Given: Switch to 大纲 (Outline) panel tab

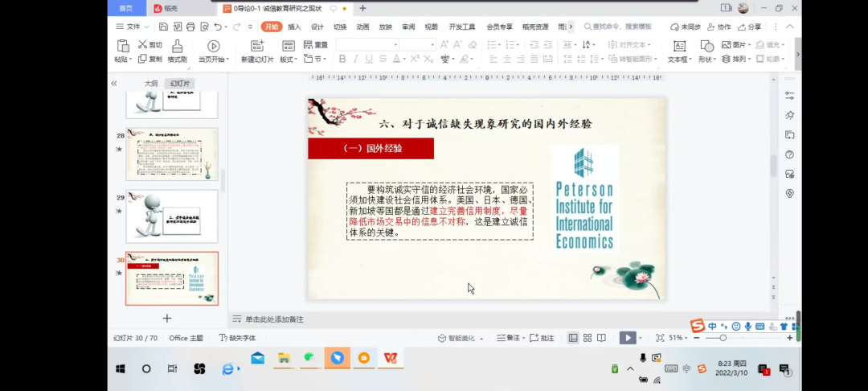Looking at the screenshot, I should (x=151, y=84).
